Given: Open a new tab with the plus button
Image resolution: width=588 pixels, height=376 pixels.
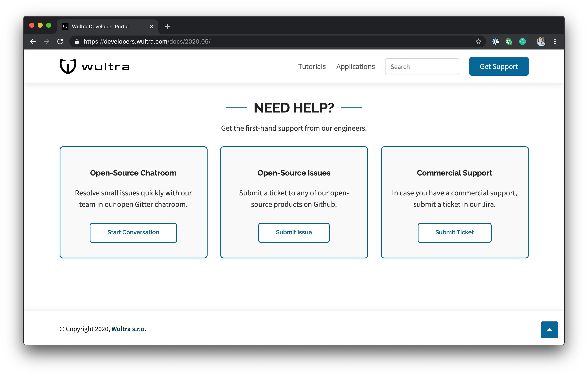Looking at the screenshot, I should pyautogui.click(x=167, y=27).
